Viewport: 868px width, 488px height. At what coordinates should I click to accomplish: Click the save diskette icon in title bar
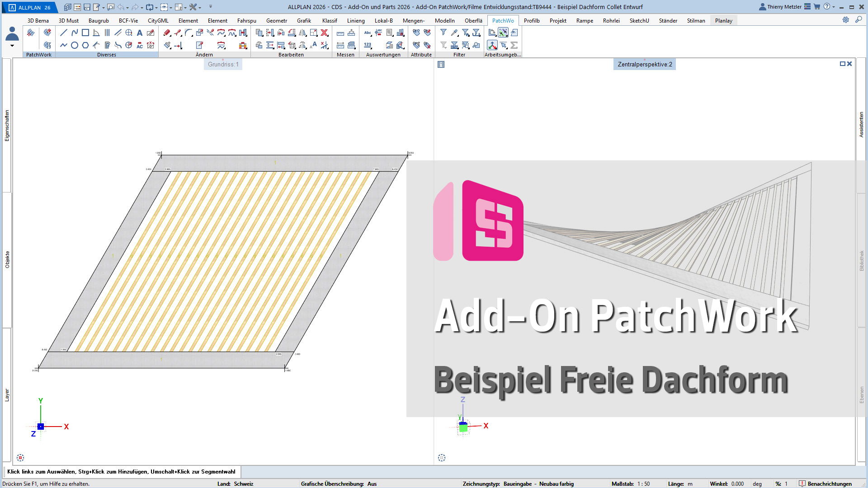click(x=87, y=7)
